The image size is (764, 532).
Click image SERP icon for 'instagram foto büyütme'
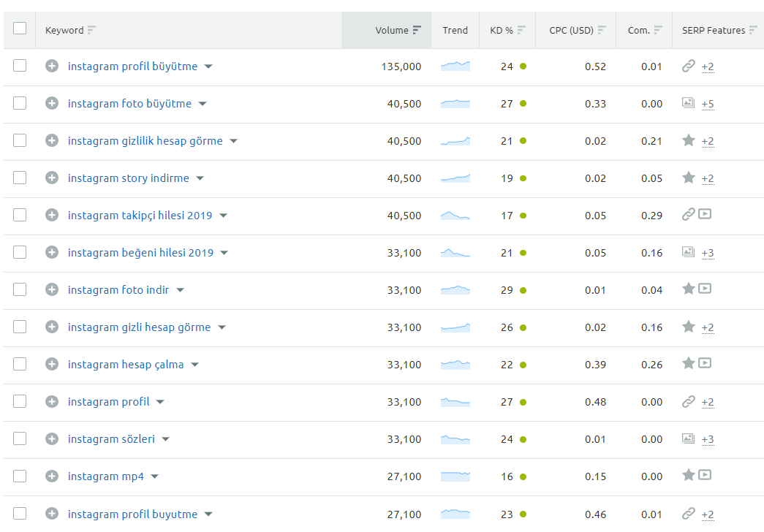pyautogui.click(x=688, y=103)
